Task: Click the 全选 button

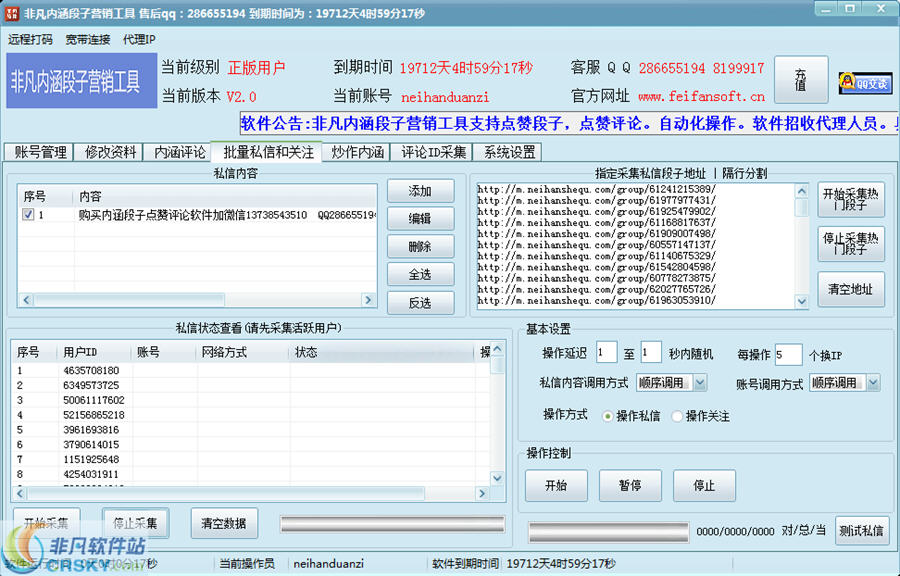Action: [x=420, y=274]
